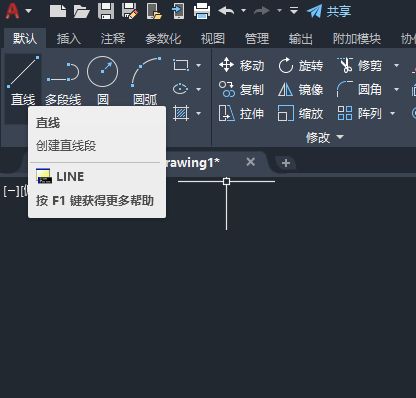Click the 移动 move tool
Viewport: 416px width, 398px height.
241,65
